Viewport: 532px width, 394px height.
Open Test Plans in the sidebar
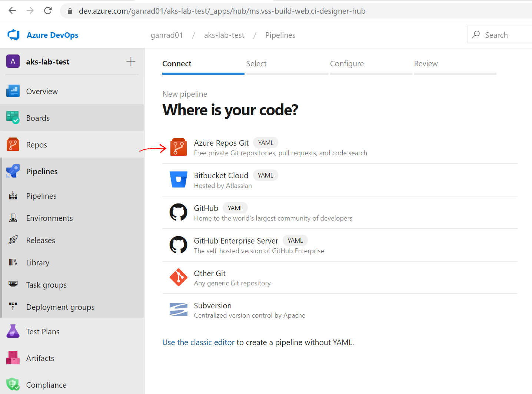(x=72, y=331)
